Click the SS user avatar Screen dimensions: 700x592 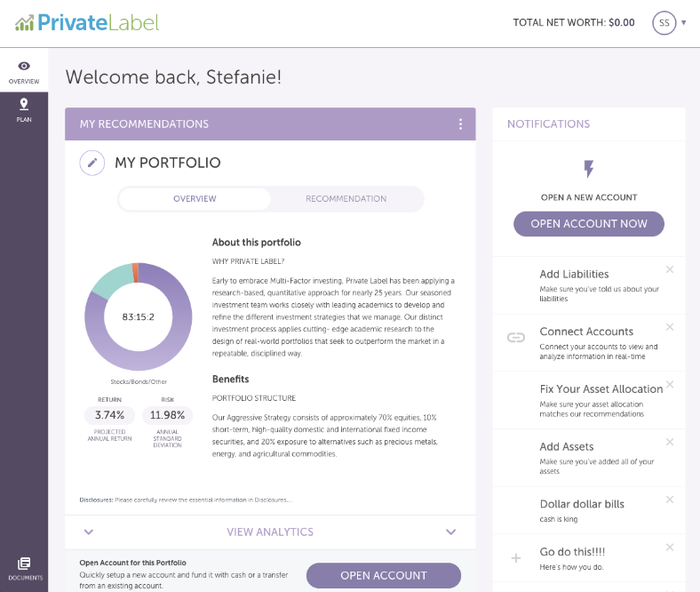tap(664, 23)
